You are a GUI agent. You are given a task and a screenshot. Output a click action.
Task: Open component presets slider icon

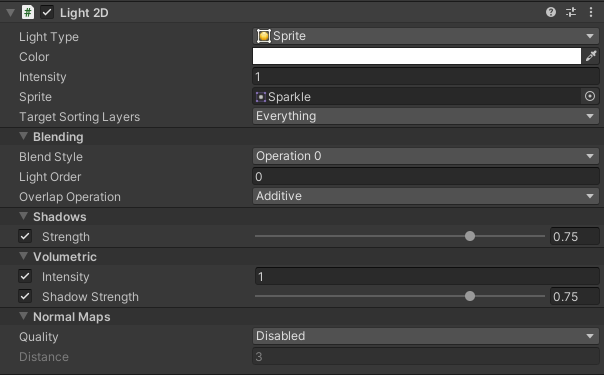(571, 12)
